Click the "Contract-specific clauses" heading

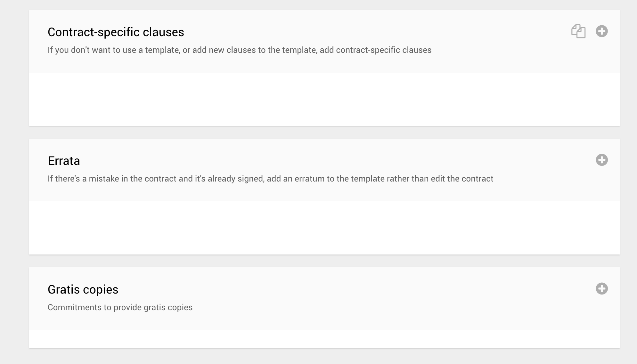116,32
